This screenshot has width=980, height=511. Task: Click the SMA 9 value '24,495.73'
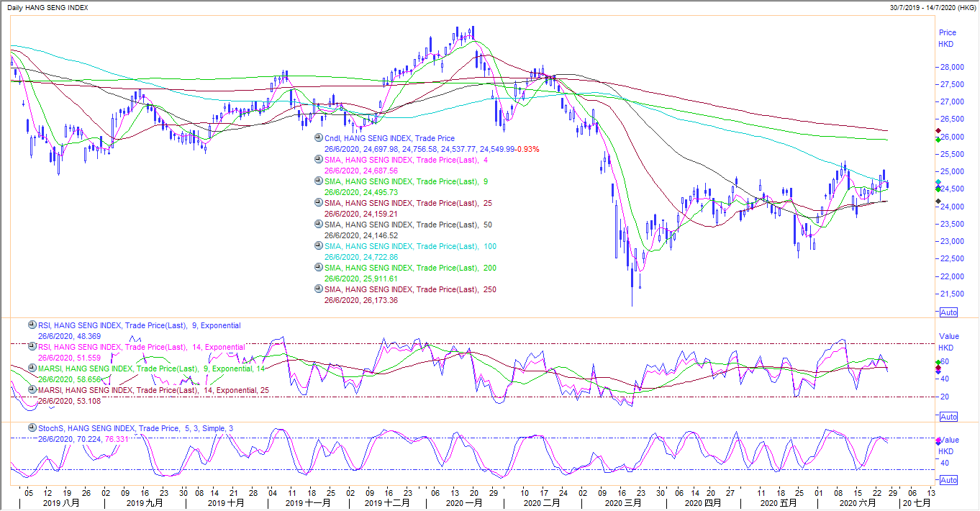381,192
